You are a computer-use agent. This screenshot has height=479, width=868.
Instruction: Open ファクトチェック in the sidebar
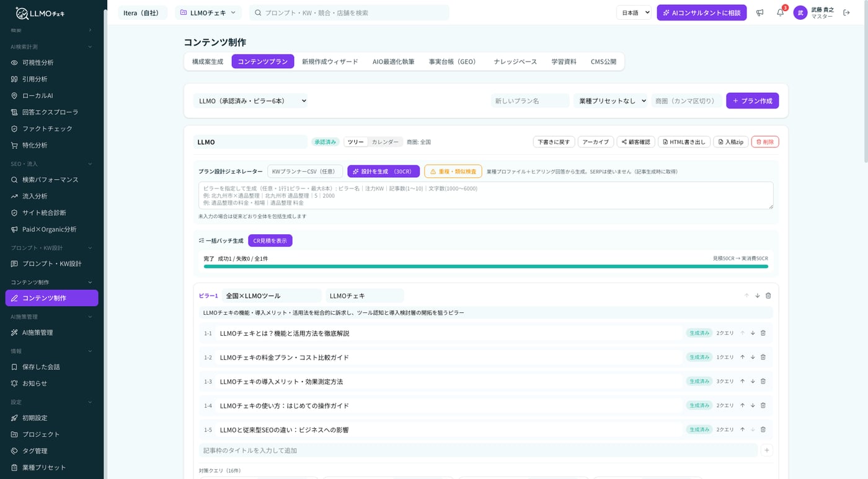tap(51, 128)
